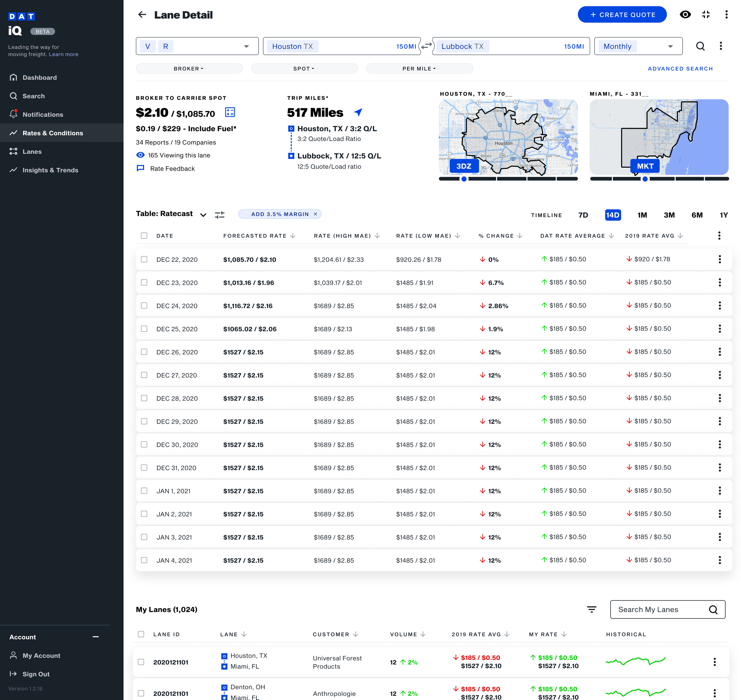Image resolution: width=741 pixels, height=700 pixels.
Task: Open Insights & Trends in the sidebar
Action: point(50,170)
